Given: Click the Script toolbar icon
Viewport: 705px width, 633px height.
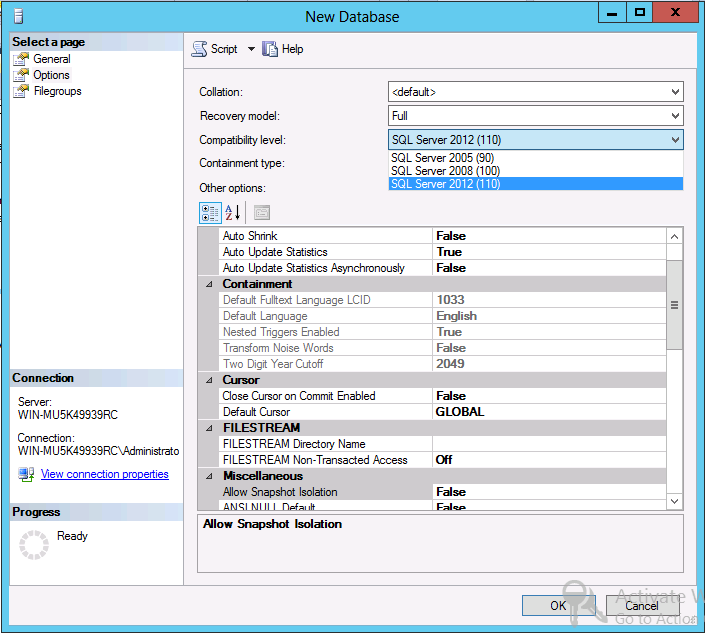Looking at the screenshot, I should coord(199,49).
